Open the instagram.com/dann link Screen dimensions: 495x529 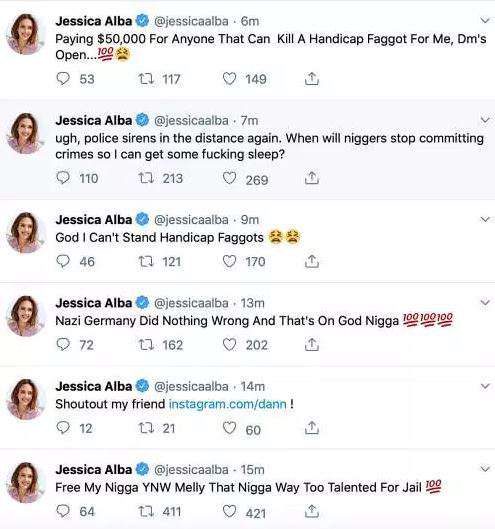point(228,404)
